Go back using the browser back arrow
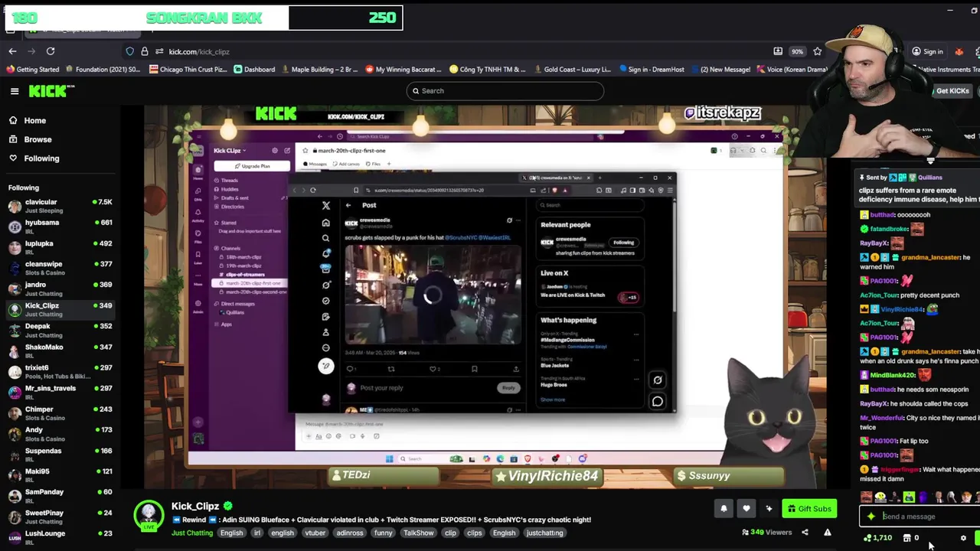The width and height of the screenshot is (980, 551). (12, 51)
